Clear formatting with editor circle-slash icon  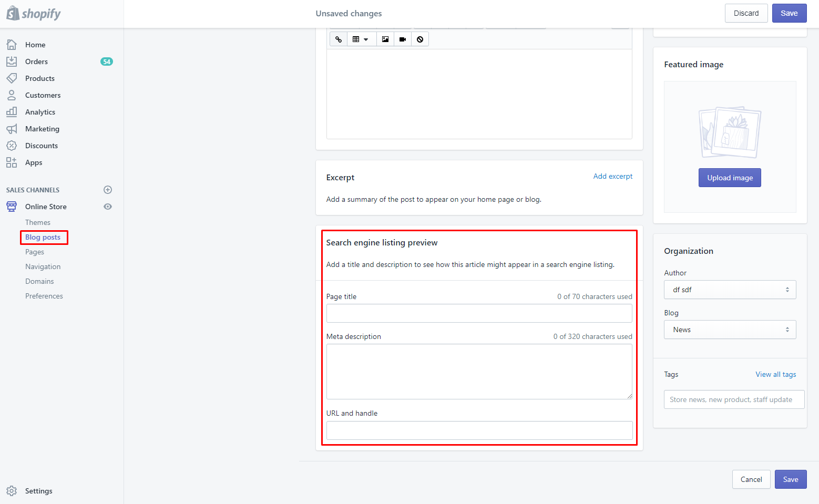420,39
